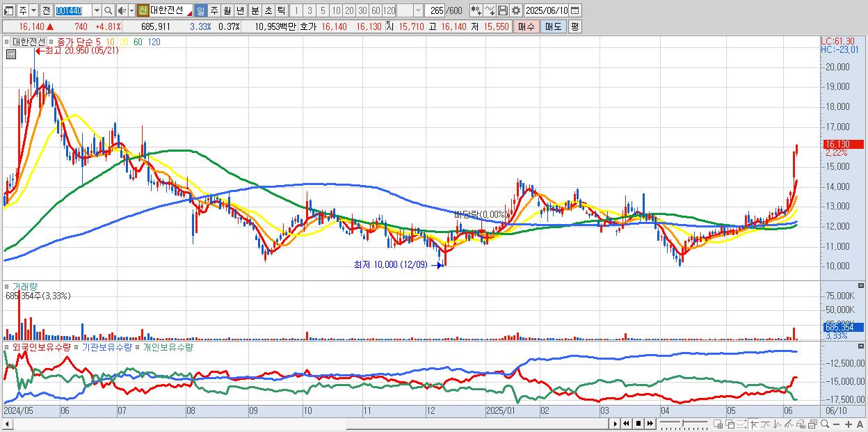Click the 최고 20,950 high marker

point(77,51)
